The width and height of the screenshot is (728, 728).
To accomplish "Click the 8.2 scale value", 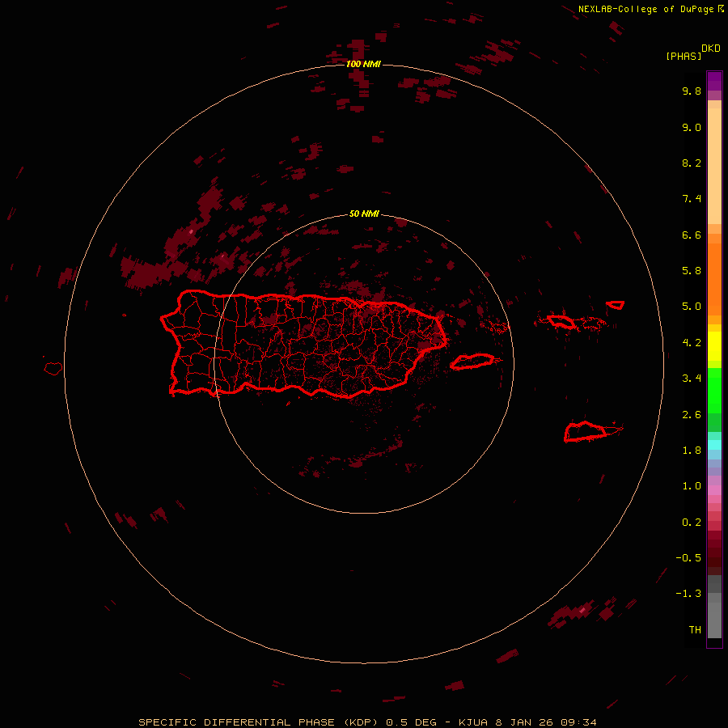I will tap(692, 163).
